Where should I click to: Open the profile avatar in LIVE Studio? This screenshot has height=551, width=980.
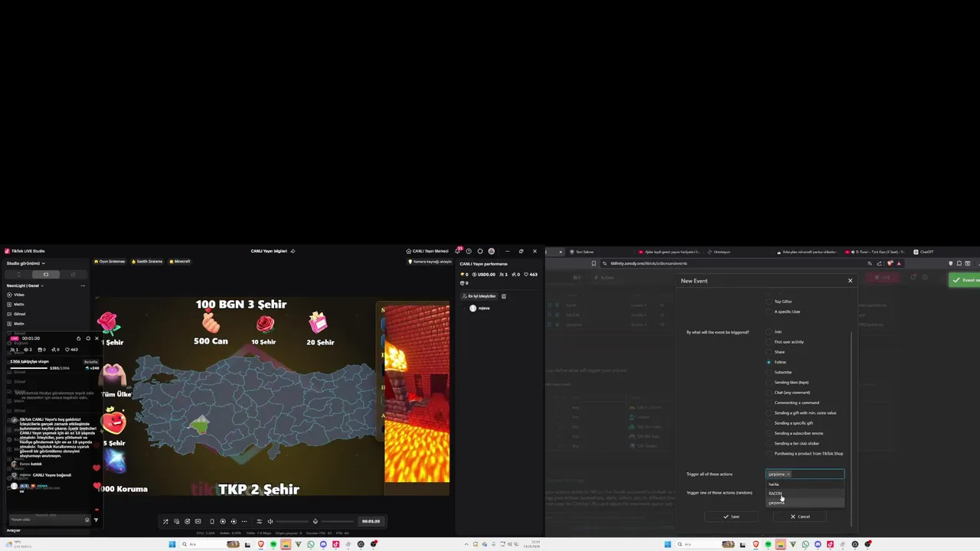coord(492,251)
